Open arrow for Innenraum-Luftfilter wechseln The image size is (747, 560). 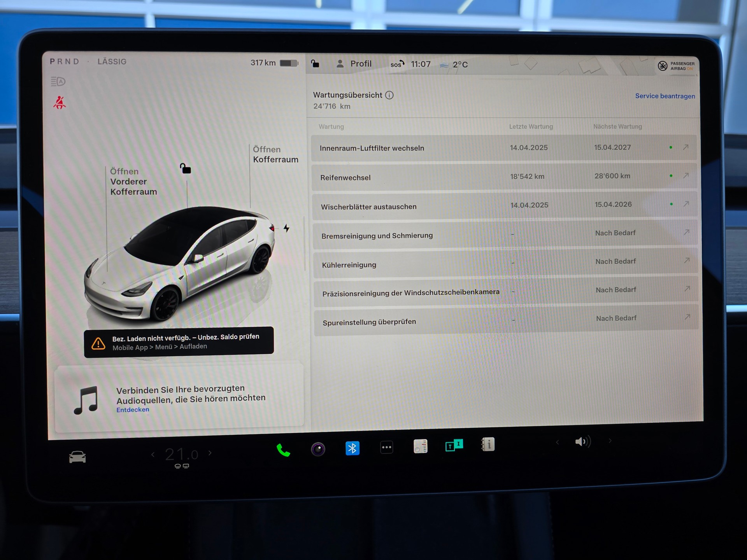(x=686, y=147)
